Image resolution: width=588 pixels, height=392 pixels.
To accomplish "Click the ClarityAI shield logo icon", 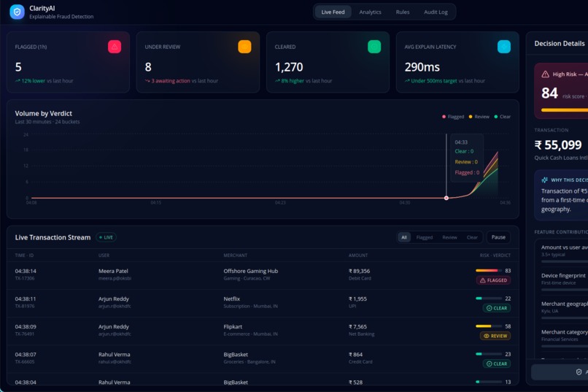I will point(17,12).
